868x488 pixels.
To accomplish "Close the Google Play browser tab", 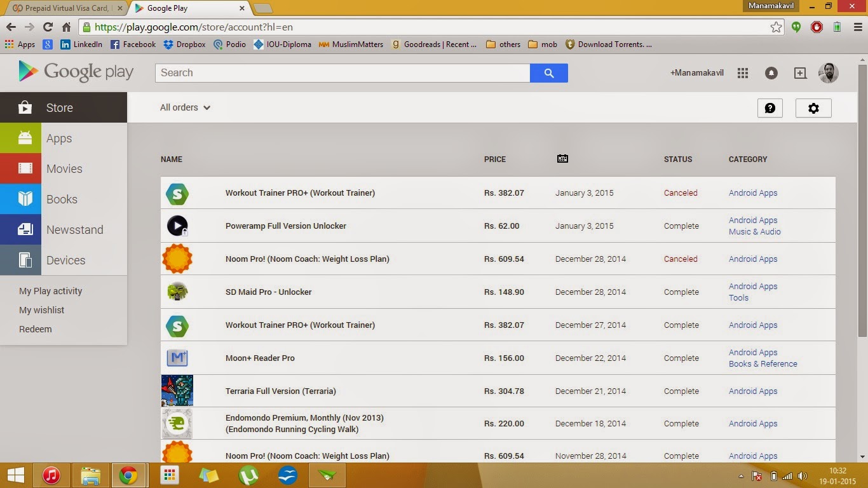I will (242, 8).
